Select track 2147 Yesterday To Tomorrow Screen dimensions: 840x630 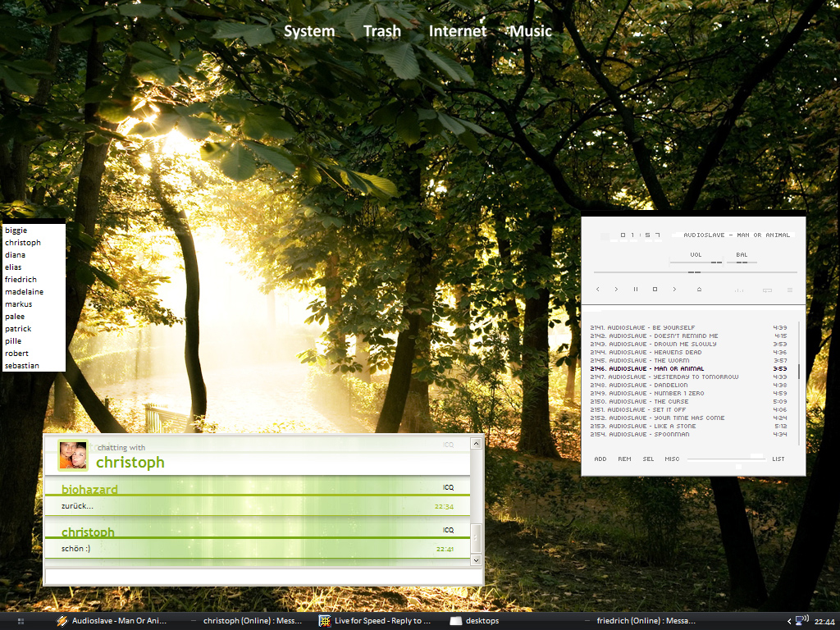pyautogui.click(x=688, y=377)
